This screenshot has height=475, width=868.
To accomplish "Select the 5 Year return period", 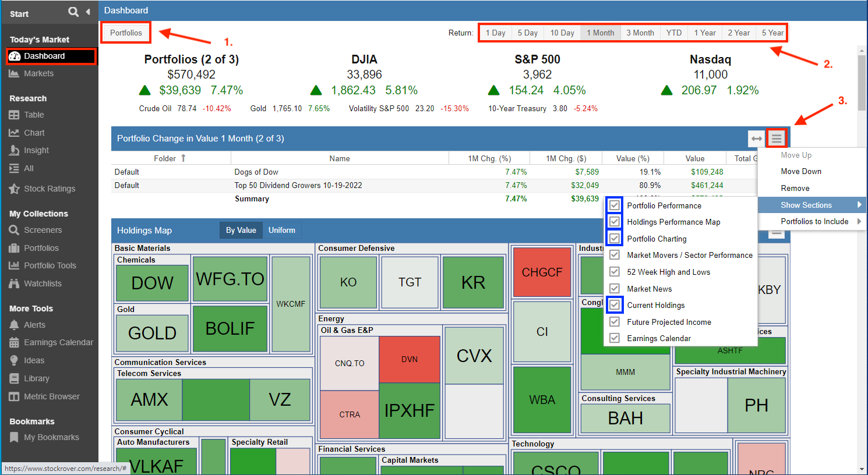I will [772, 33].
